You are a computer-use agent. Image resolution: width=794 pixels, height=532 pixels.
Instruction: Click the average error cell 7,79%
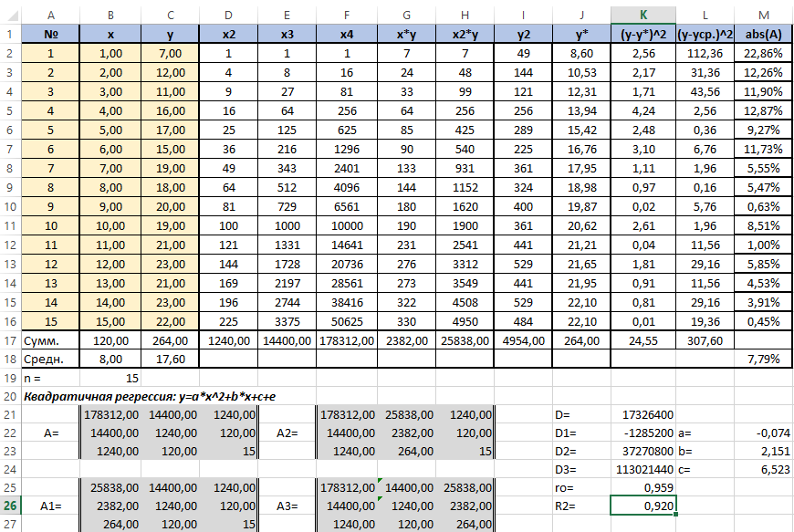click(763, 359)
